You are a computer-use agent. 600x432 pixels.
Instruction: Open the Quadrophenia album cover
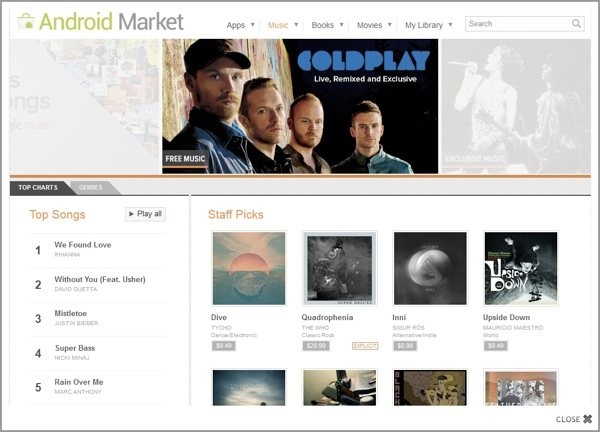tap(340, 268)
